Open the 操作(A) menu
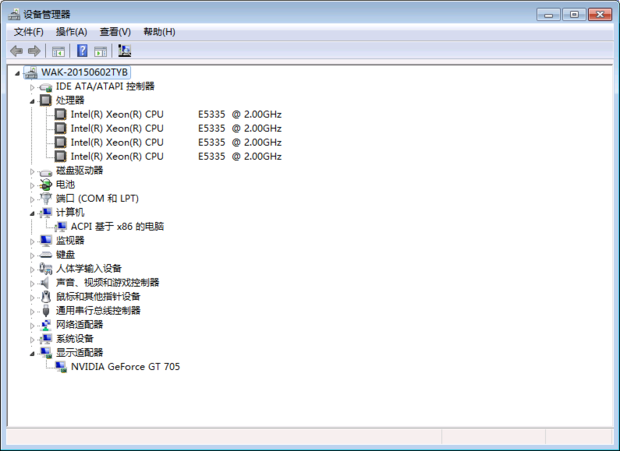The height and width of the screenshot is (451, 620). (71, 32)
